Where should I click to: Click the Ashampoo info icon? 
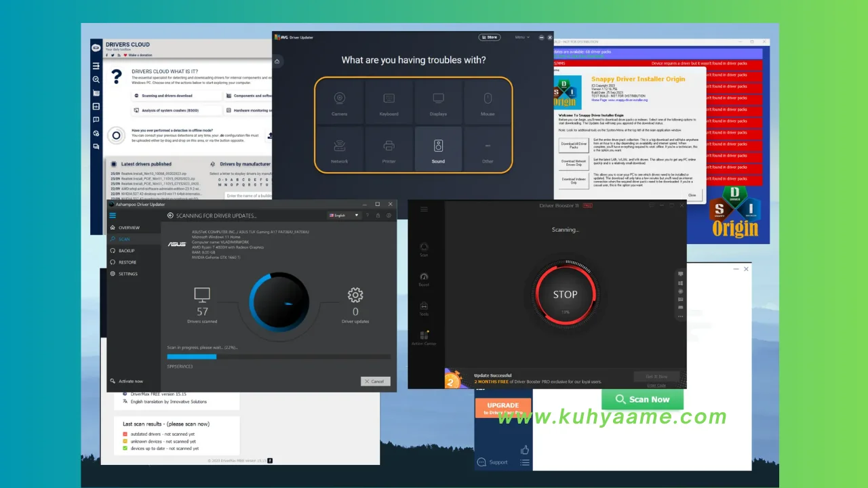(389, 216)
